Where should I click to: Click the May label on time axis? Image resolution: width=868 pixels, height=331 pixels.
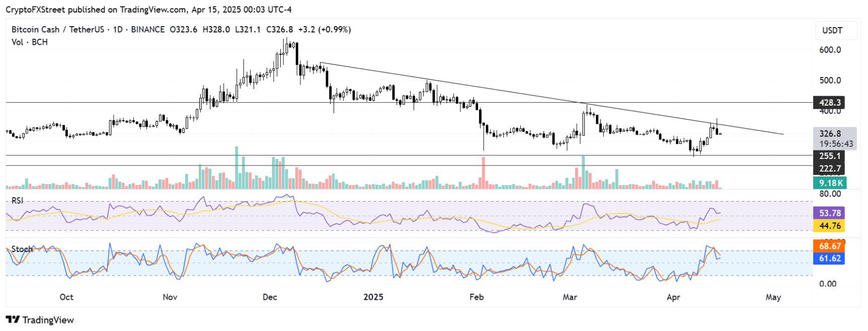point(773,297)
